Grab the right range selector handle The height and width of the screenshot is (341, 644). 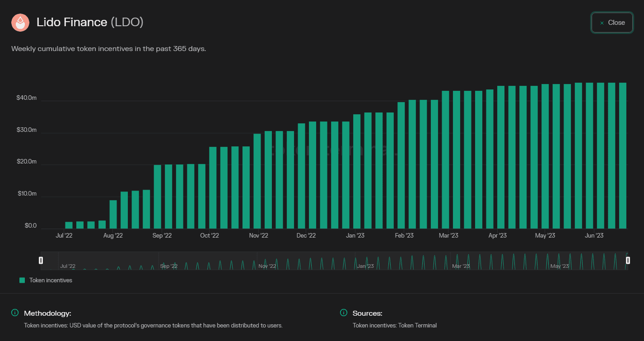628,260
